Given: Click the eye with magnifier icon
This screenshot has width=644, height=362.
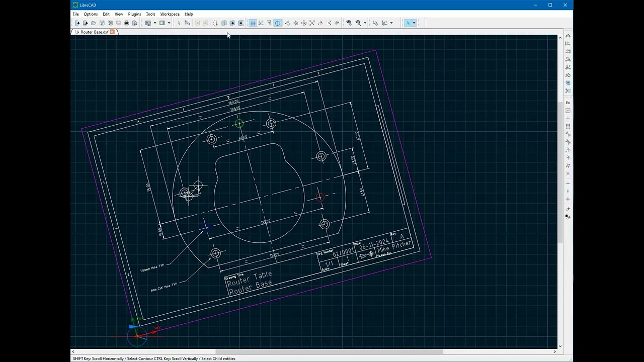Looking at the screenshot, I should tap(358, 23).
